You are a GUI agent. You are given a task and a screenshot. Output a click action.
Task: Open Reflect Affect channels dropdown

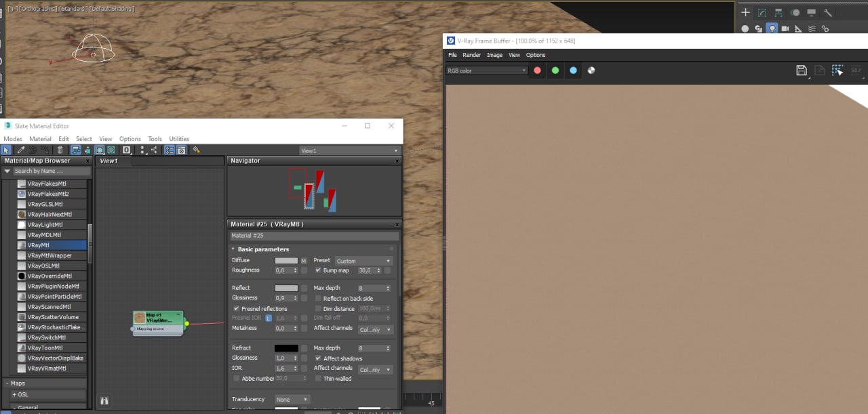point(375,330)
